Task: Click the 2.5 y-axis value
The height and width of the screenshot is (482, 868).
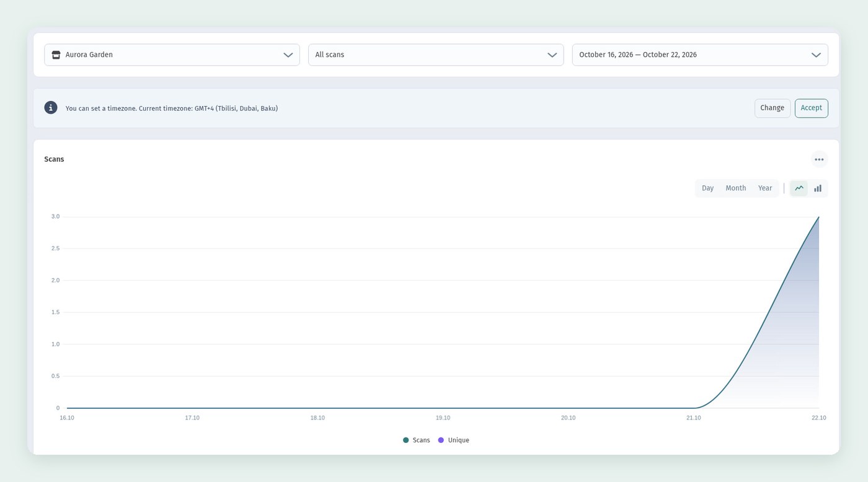Action: click(x=56, y=248)
